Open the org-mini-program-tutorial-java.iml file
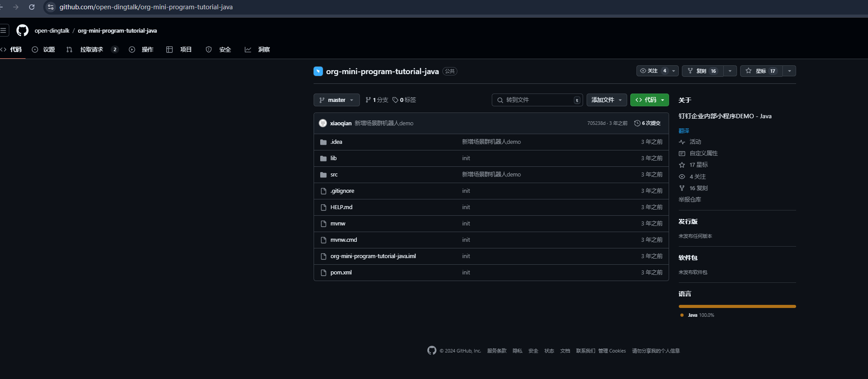 (373, 256)
